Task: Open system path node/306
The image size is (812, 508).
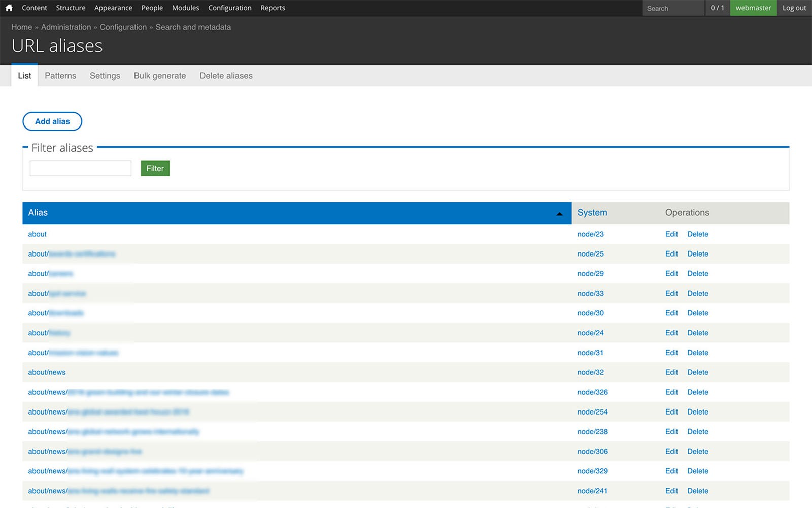Action: [x=592, y=452]
